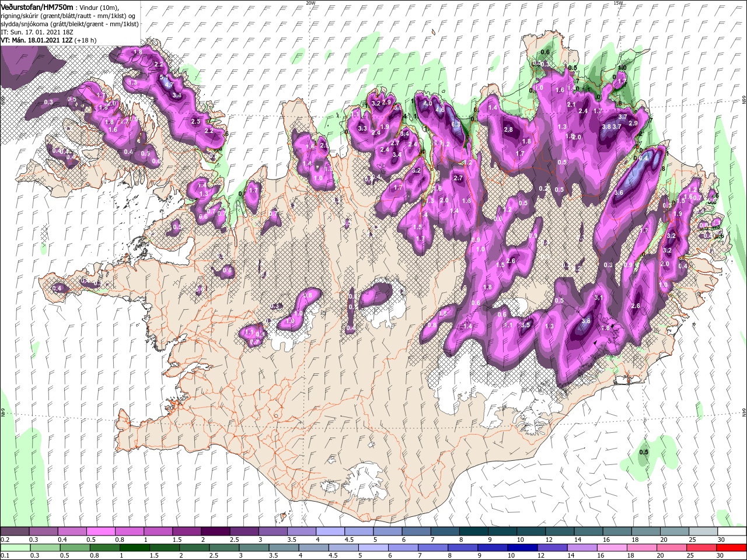747x560 pixels.
Task: Click the 2.8 snowfall value on the map
Action: 508,129
